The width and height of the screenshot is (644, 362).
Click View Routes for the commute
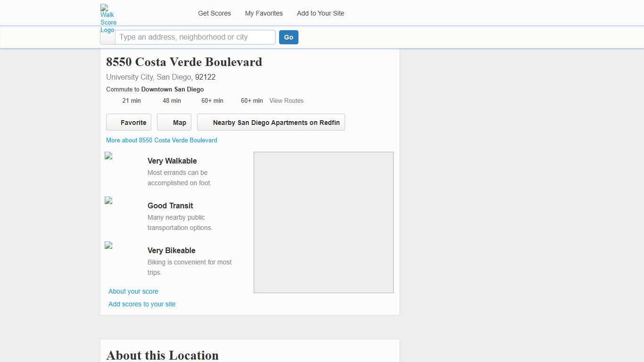[286, 100]
